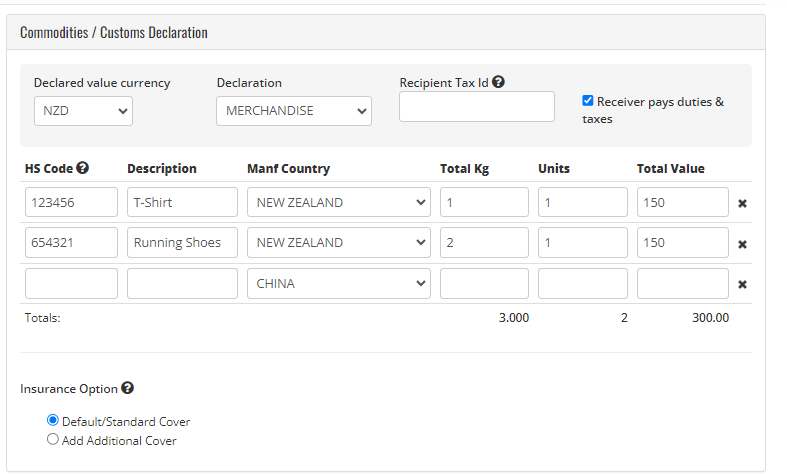Remove the T-Shirt commodity row
This screenshot has width=787, height=474.
point(742,203)
